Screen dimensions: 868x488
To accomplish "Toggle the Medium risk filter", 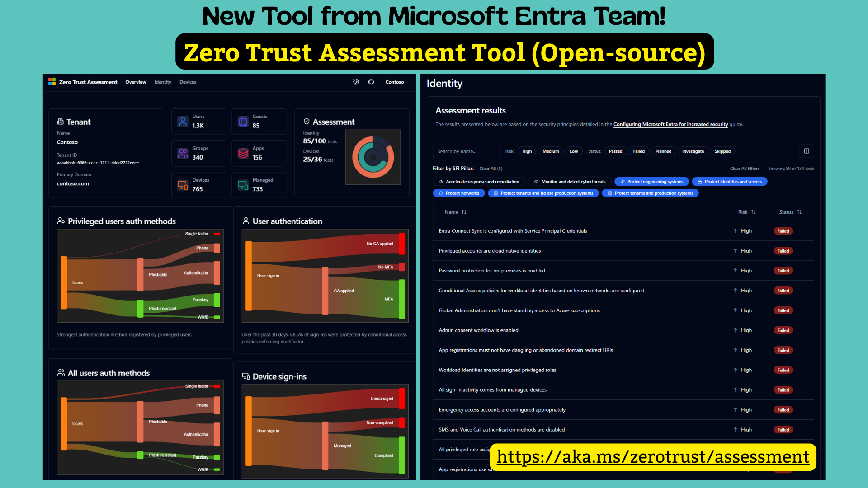I will (551, 151).
